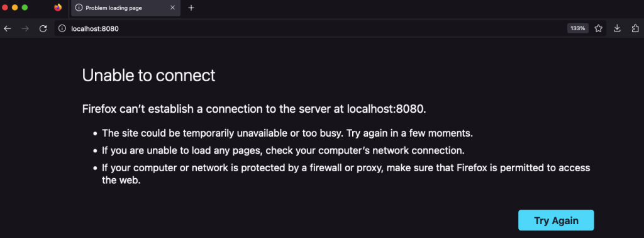This screenshot has width=644, height=238.
Task: Open the Extensions puzzle icon
Action: pos(635,28)
